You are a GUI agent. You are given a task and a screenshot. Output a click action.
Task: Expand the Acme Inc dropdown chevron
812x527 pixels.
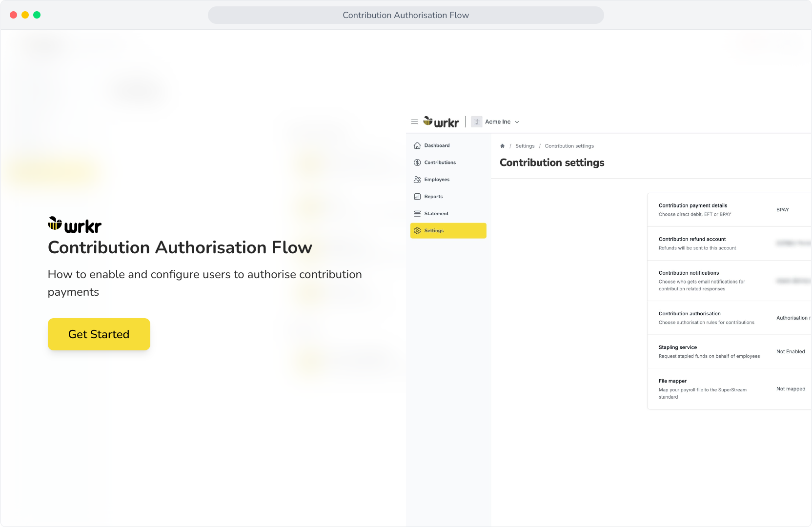(x=517, y=122)
